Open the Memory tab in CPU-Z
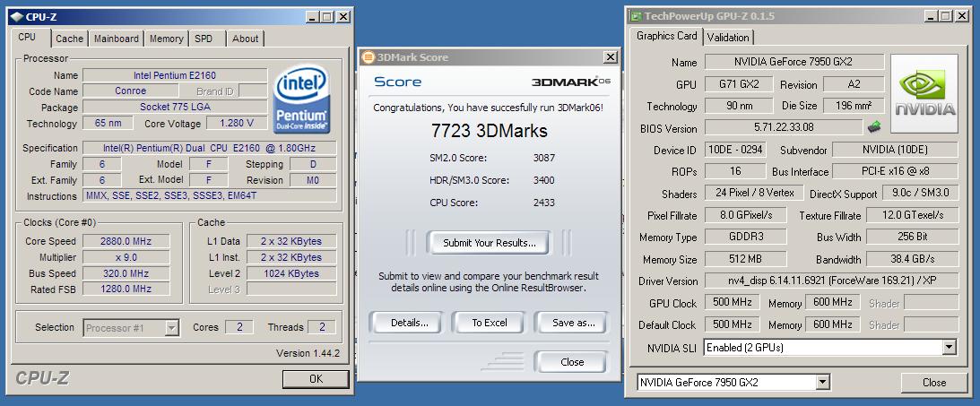The image size is (980, 406). click(166, 39)
